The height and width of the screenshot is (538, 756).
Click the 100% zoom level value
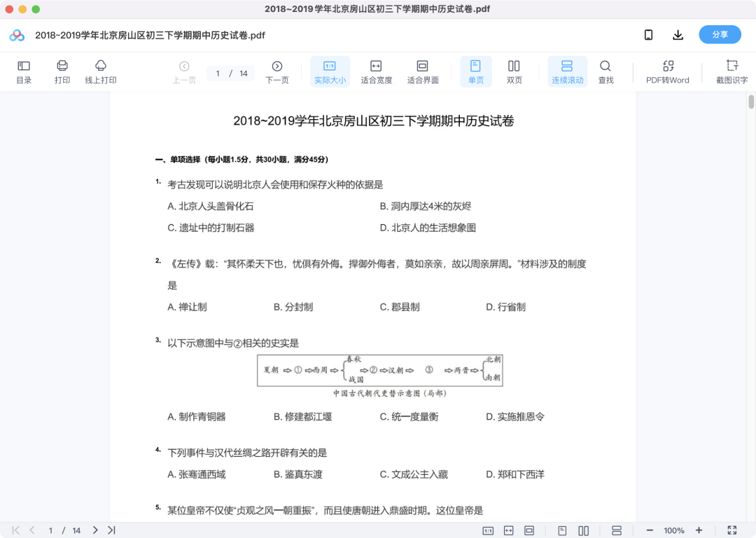(673, 531)
